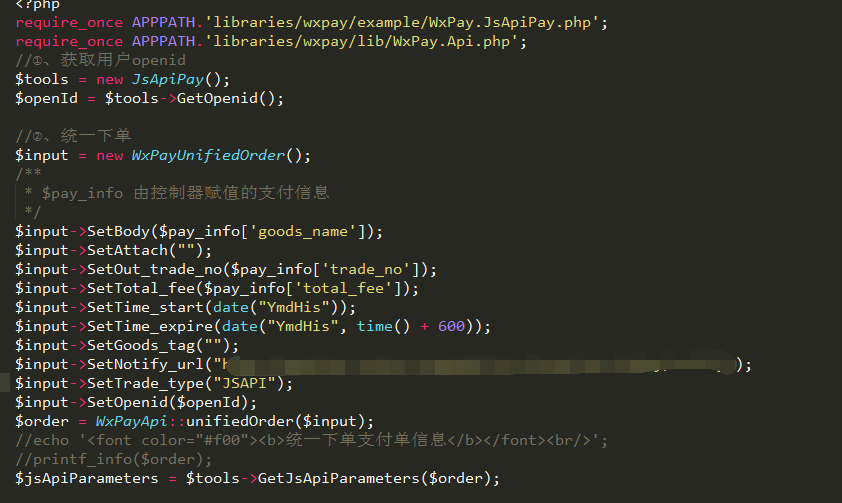Click the SetTime_start line with date YmdHis
The width and height of the screenshot is (842, 503).
[x=185, y=307]
